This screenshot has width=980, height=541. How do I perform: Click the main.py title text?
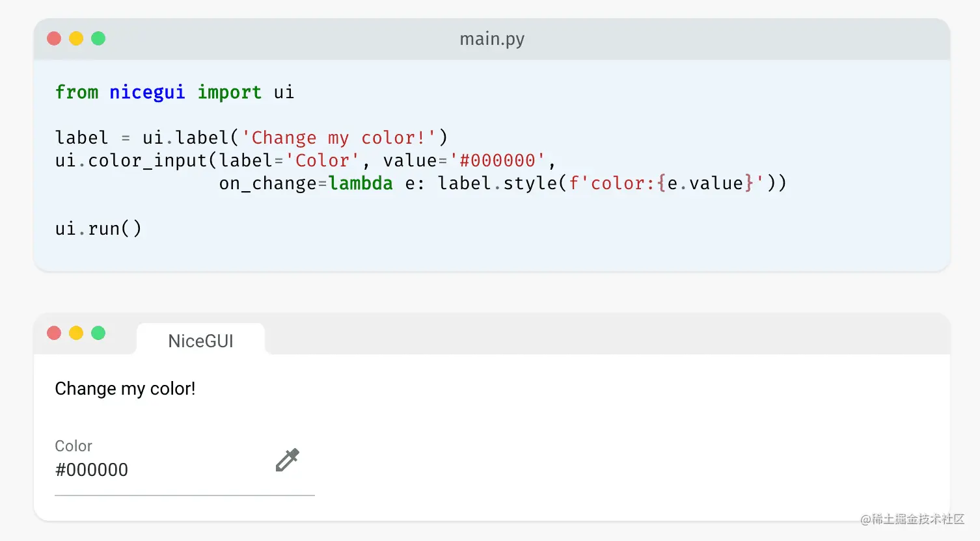492,39
